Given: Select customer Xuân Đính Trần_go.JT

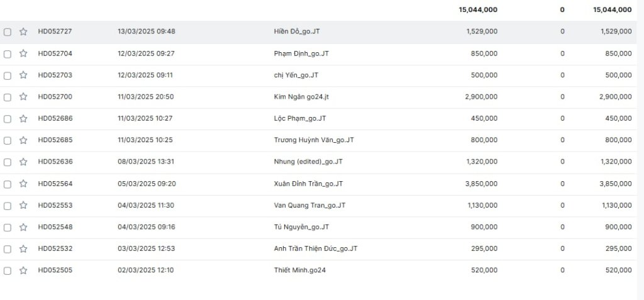Looking at the screenshot, I should coord(308,184).
